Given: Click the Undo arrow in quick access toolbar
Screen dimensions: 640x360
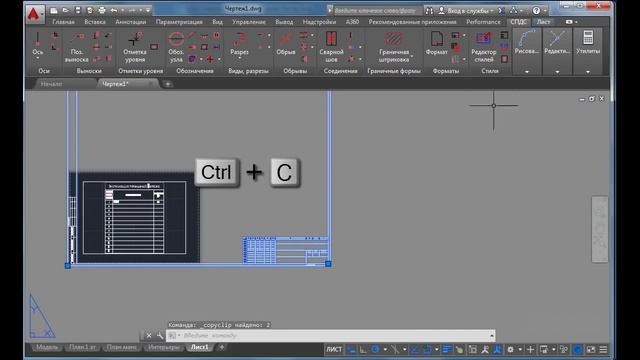Looking at the screenshot, I should [114, 10].
